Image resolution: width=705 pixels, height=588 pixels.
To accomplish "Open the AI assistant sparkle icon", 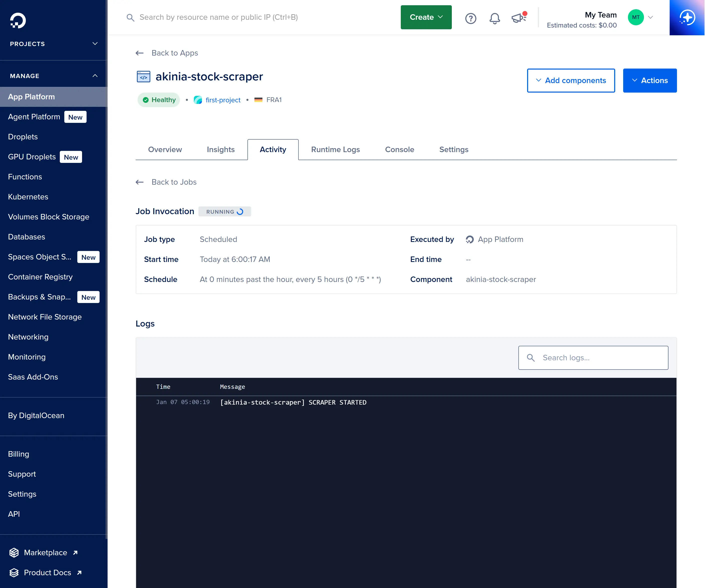I will point(687,18).
